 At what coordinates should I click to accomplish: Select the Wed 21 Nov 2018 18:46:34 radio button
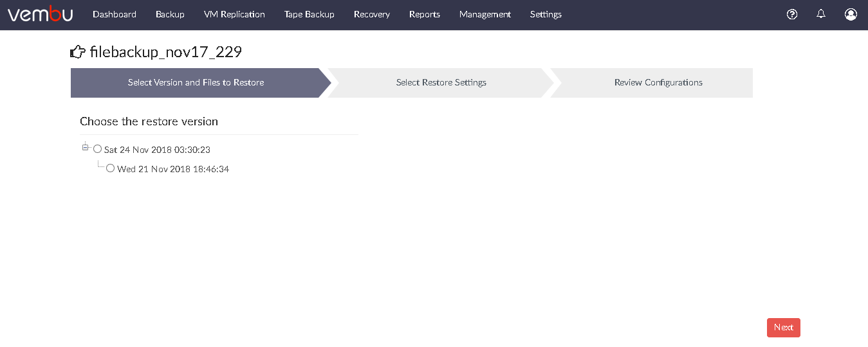(x=111, y=168)
